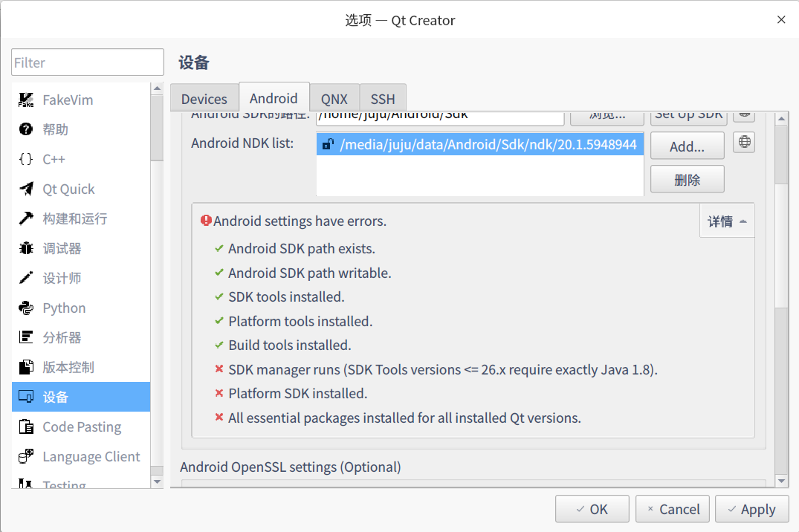The height and width of the screenshot is (532, 799).
Task: Switch to the Android tab
Action: click(274, 98)
